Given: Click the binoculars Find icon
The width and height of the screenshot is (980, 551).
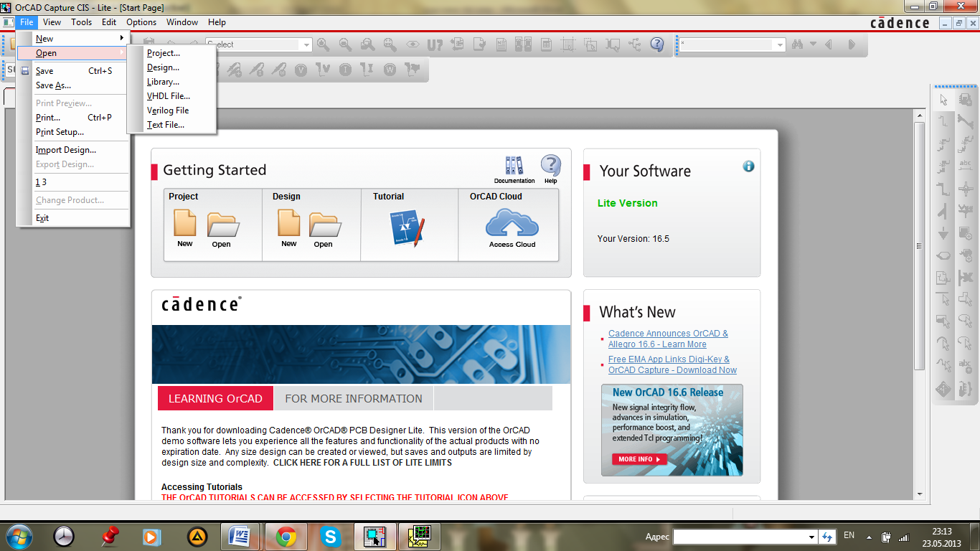Looking at the screenshot, I should point(797,44).
